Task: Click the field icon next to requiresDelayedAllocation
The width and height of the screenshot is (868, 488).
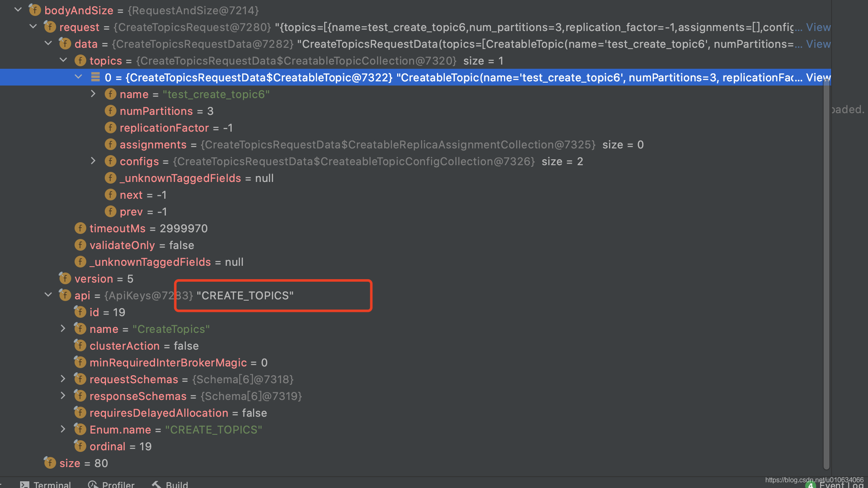Action: pos(80,413)
